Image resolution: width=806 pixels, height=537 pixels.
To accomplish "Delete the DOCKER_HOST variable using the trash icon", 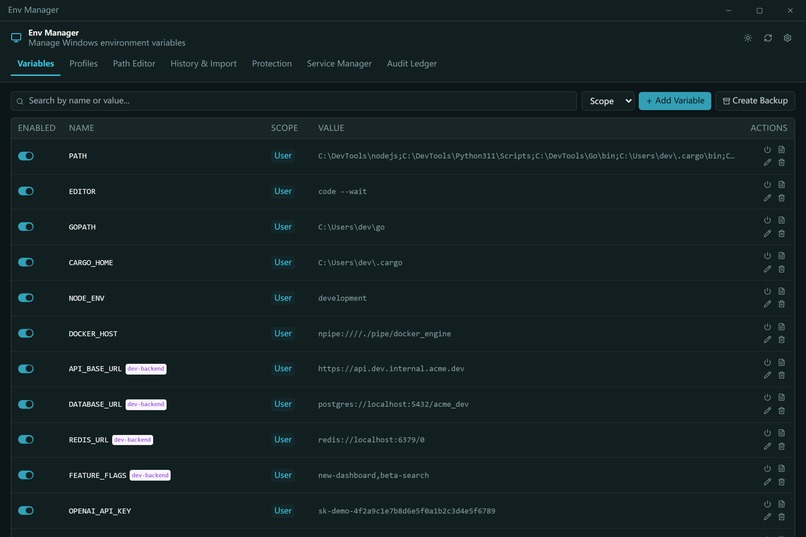I will click(x=781, y=340).
